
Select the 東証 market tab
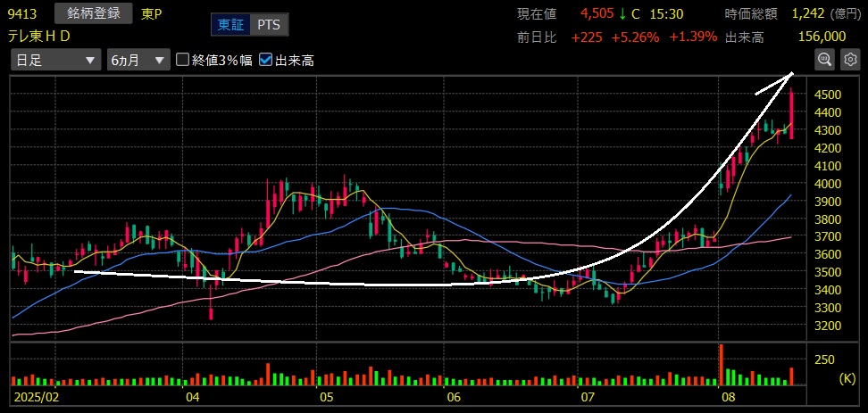coord(230,24)
